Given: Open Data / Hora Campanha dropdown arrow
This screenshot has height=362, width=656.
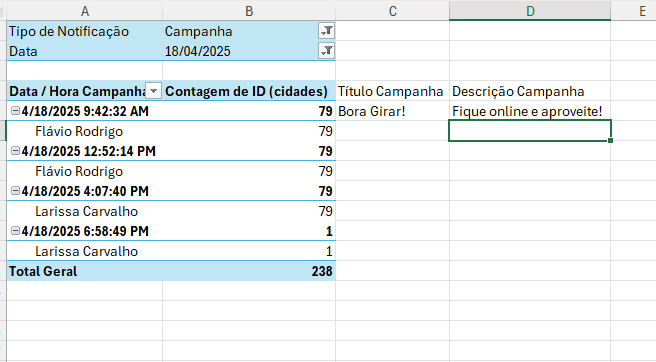Looking at the screenshot, I should point(154,91).
